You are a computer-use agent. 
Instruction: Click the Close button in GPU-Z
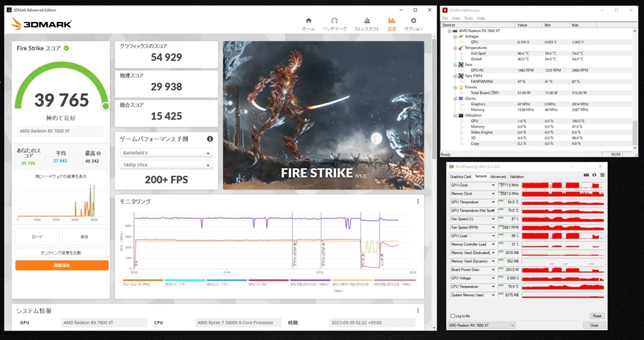(x=594, y=325)
